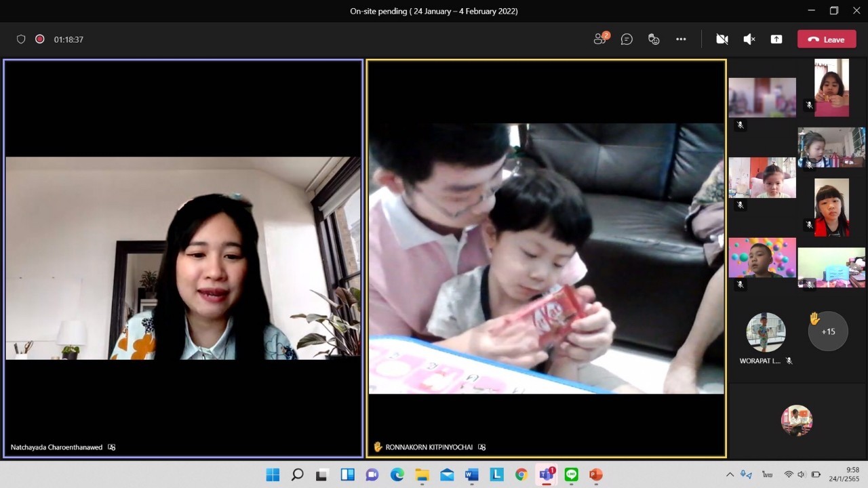Select Ronnakorn Kitpinyochai's video tile
The height and width of the screenshot is (488, 868).
coord(546,258)
